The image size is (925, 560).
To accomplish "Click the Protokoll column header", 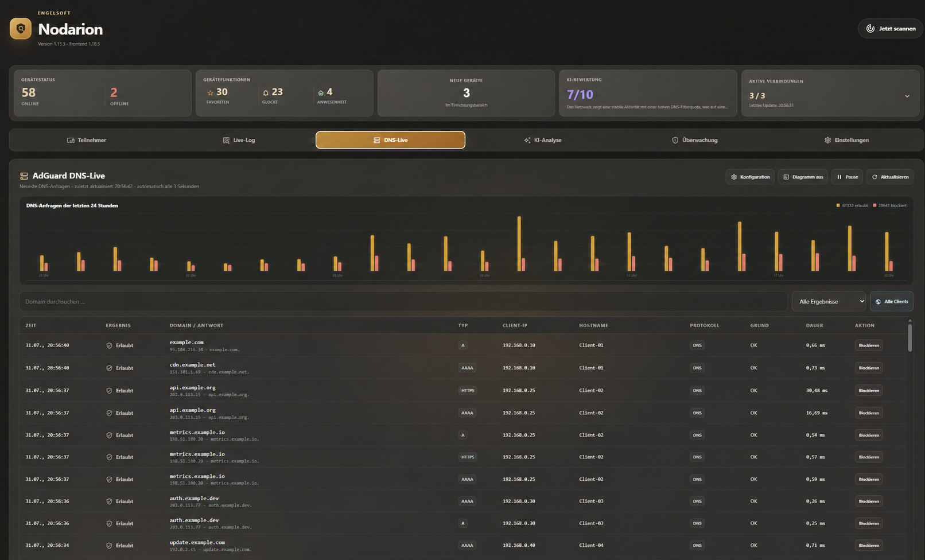I will (x=705, y=325).
